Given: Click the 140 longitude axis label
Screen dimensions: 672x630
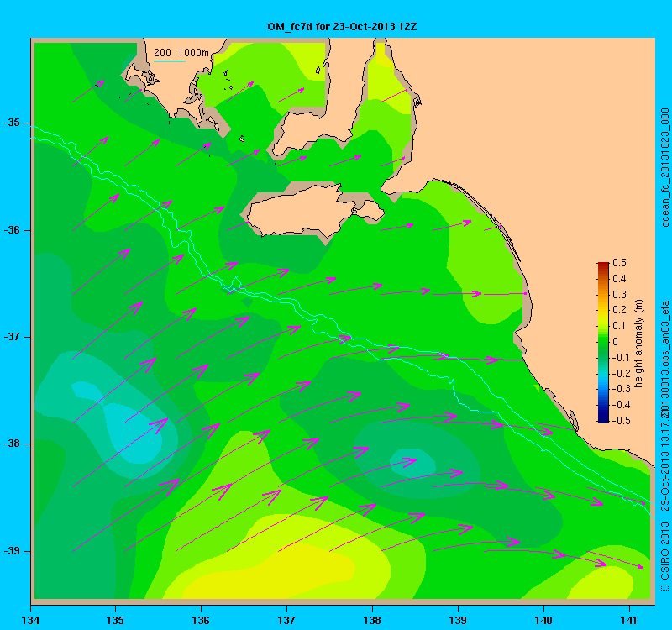Looking at the screenshot, I should (x=543, y=620).
